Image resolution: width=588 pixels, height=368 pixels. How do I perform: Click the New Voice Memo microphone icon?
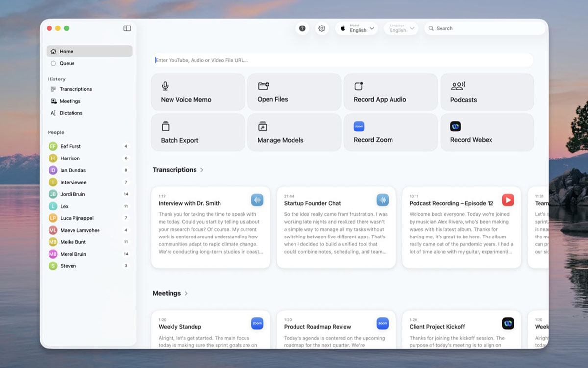click(165, 86)
